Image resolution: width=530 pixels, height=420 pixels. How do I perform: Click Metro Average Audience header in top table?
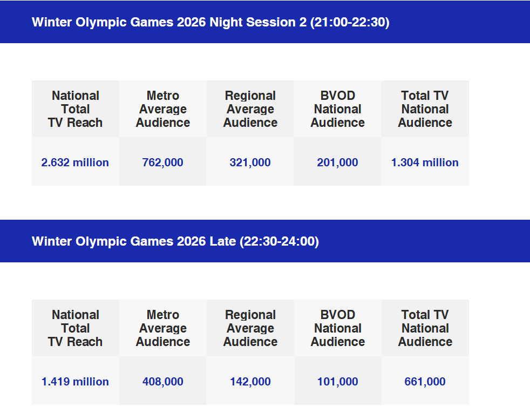coord(162,109)
